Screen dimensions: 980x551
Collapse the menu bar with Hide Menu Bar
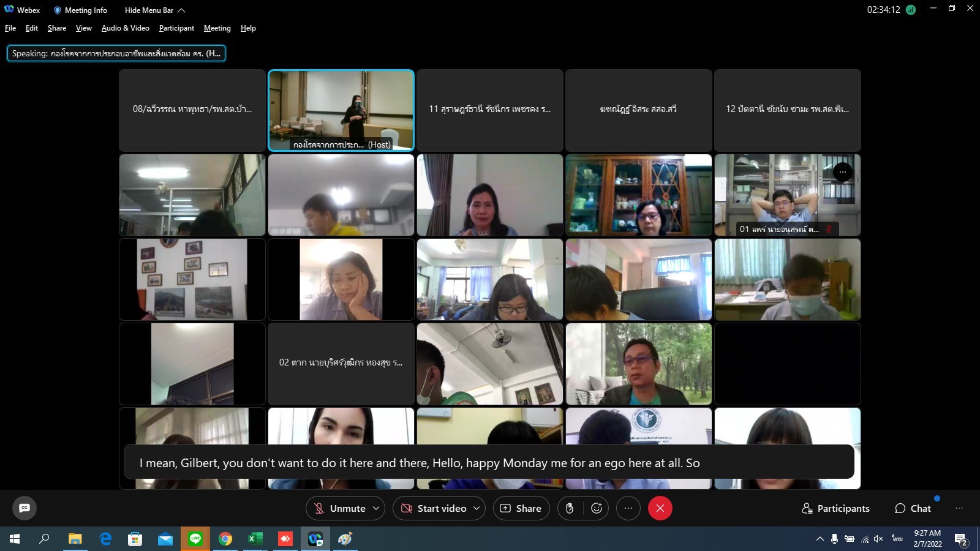[x=154, y=10]
